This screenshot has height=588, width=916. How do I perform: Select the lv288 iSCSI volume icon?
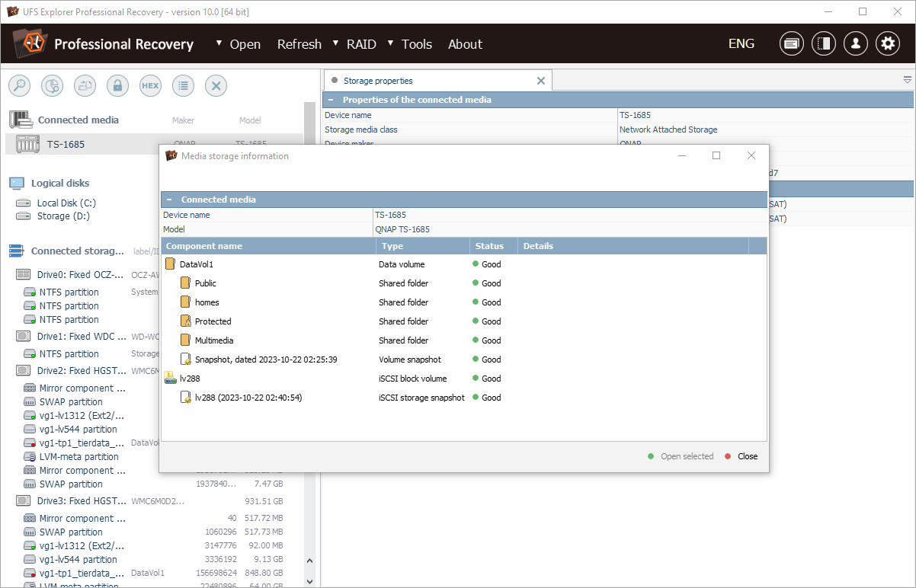pyautogui.click(x=170, y=379)
